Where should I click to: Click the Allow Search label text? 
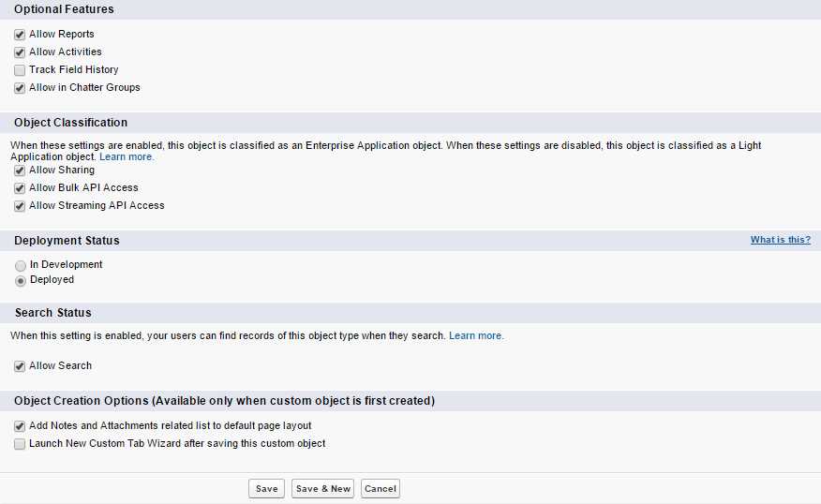click(60, 366)
